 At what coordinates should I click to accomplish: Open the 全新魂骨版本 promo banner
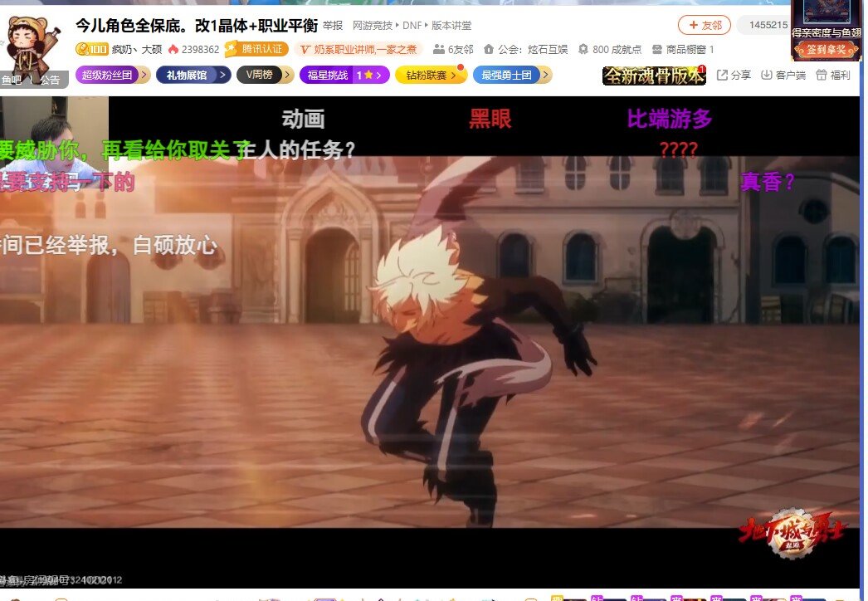click(654, 76)
